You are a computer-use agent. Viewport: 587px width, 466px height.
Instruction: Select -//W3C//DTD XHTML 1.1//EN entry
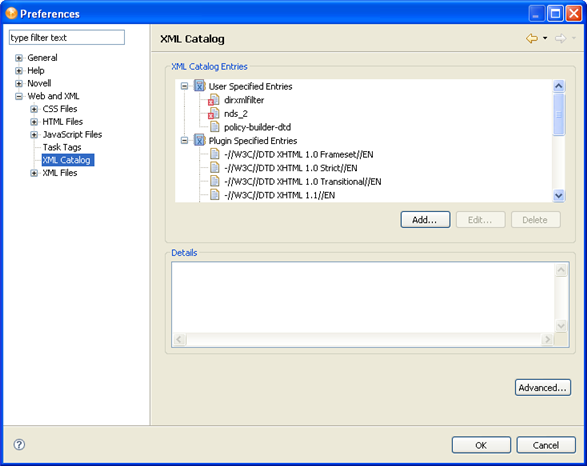[x=279, y=195]
